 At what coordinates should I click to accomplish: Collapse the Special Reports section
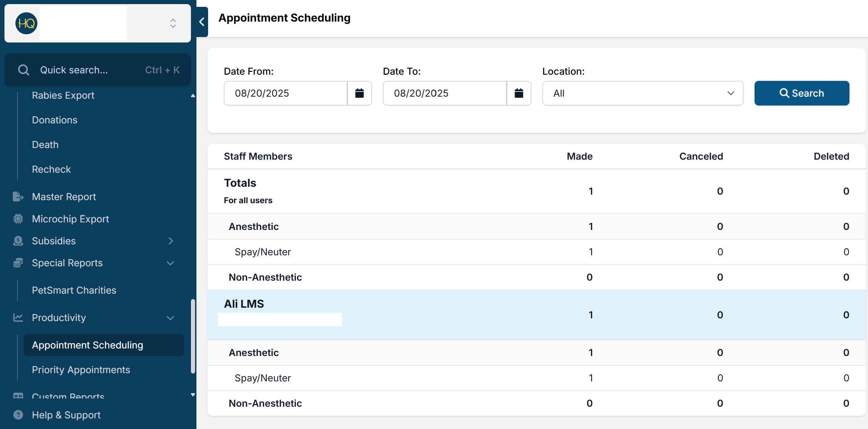click(170, 263)
